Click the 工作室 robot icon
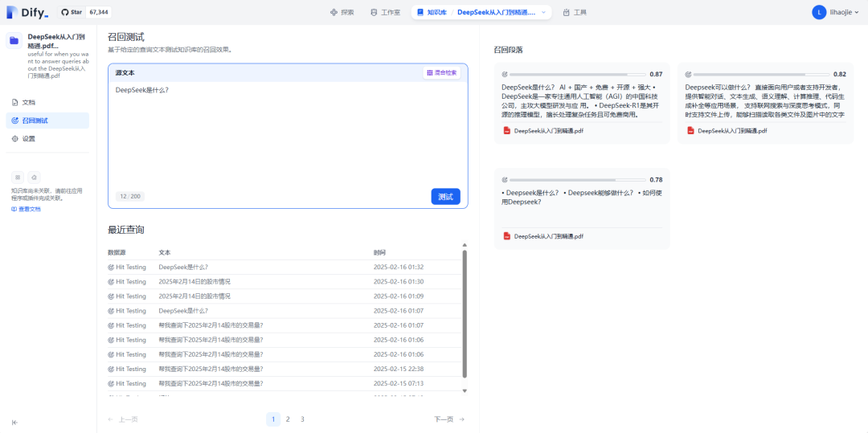Viewport: 868px width, 433px height. point(374,12)
